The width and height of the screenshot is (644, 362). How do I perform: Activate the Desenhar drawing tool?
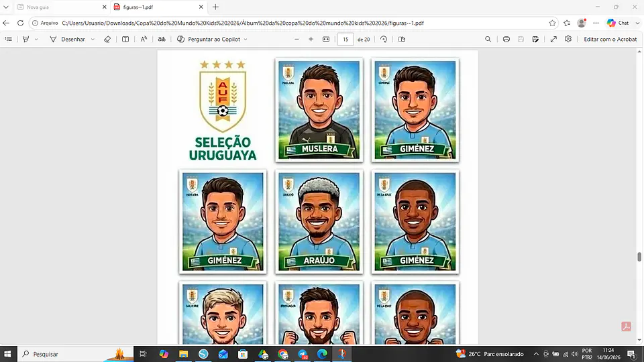coord(67,39)
